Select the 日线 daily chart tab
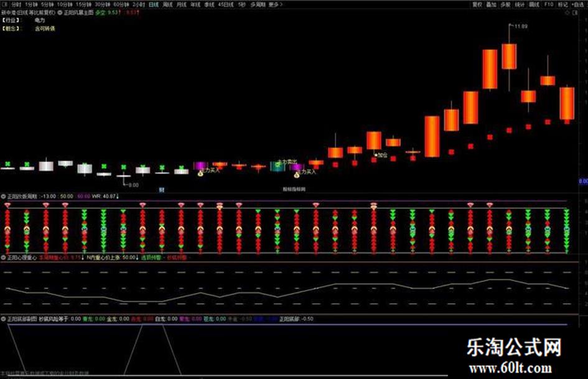This screenshot has width=588, height=379. pyautogui.click(x=154, y=4)
